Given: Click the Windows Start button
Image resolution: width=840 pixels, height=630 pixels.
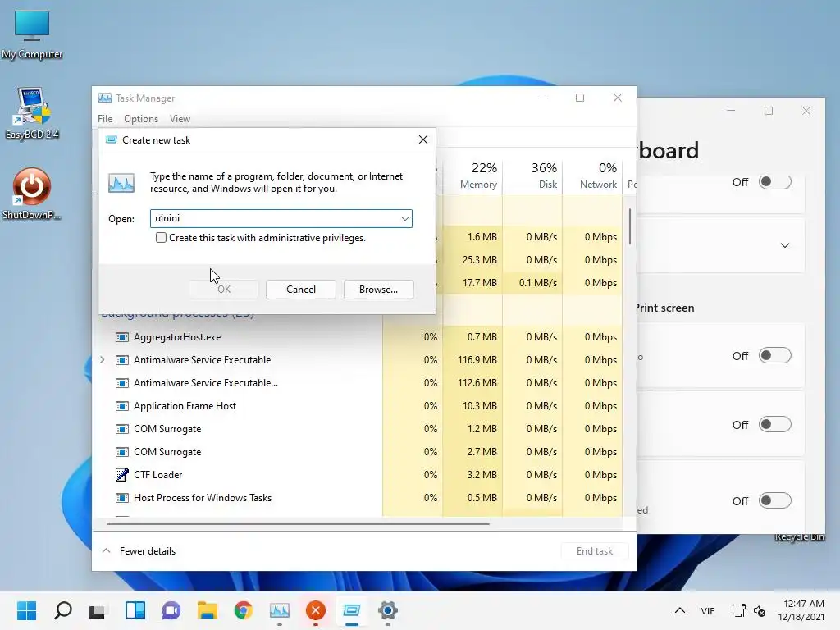Looking at the screenshot, I should coord(26,610).
